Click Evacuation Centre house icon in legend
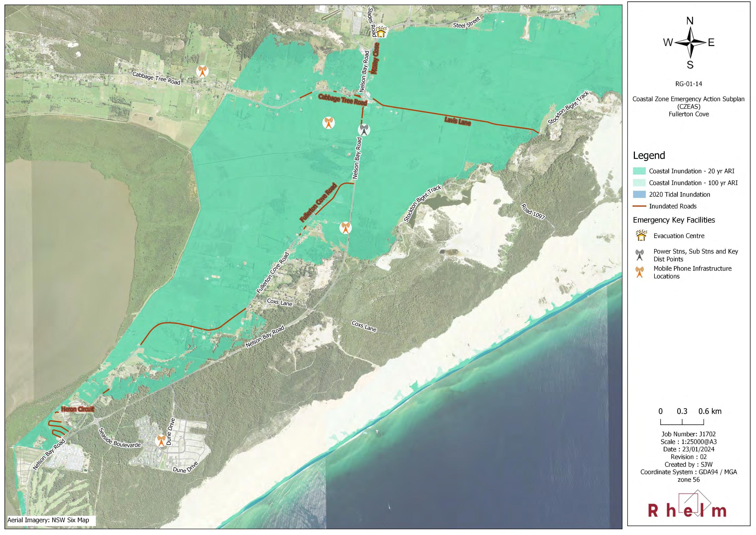The width and height of the screenshot is (756, 535). (x=642, y=235)
